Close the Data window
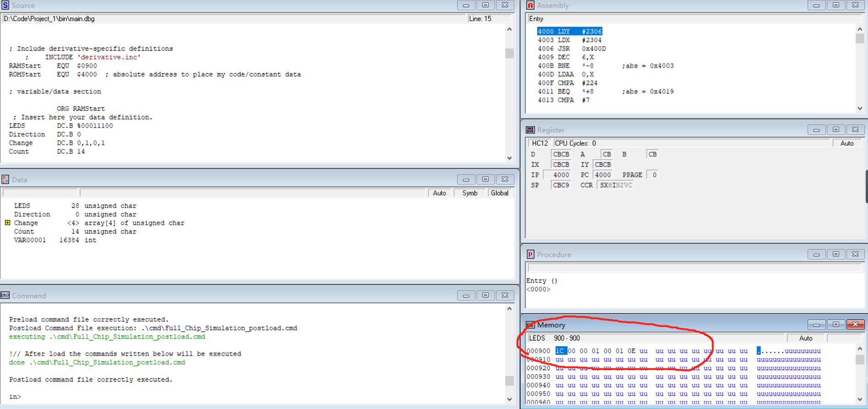The image size is (868, 409). tap(505, 179)
